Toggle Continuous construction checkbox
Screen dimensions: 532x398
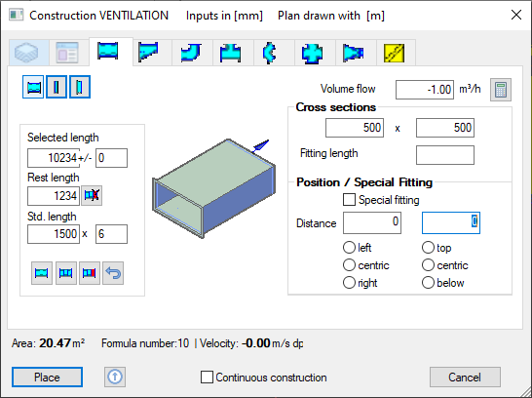(x=207, y=377)
